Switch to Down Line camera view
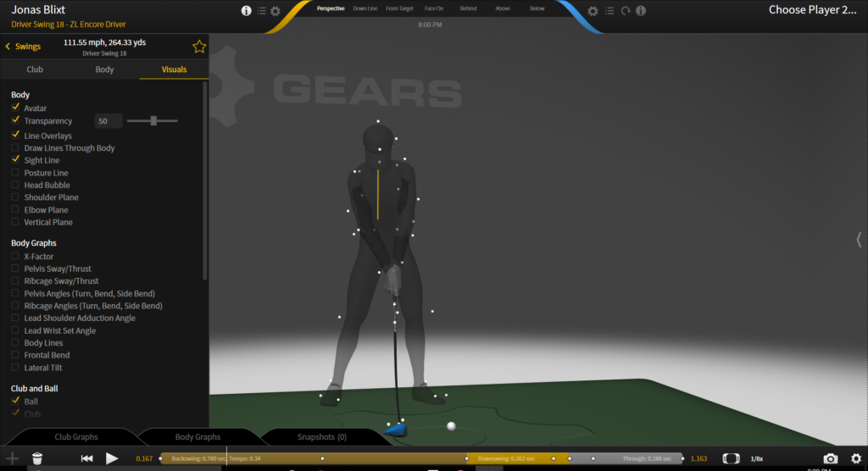Viewport: 868px width, 471px height. click(365, 8)
